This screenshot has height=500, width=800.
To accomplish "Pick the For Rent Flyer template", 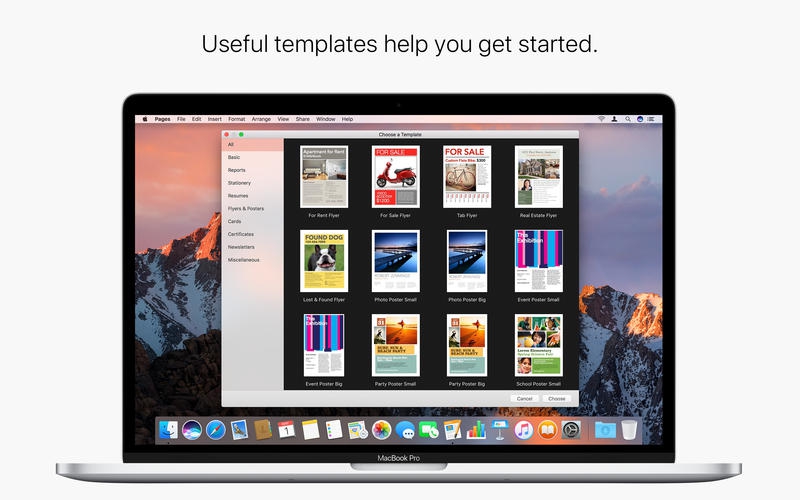I will click(324, 177).
